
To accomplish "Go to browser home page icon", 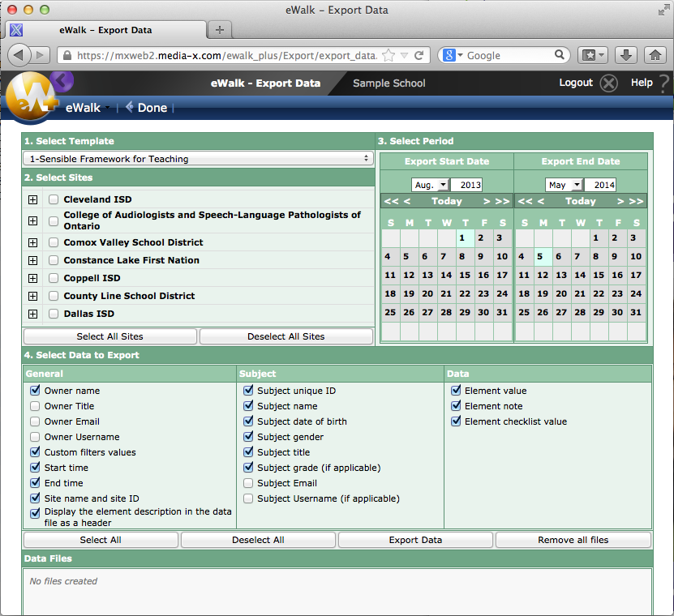I will click(x=655, y=55).
